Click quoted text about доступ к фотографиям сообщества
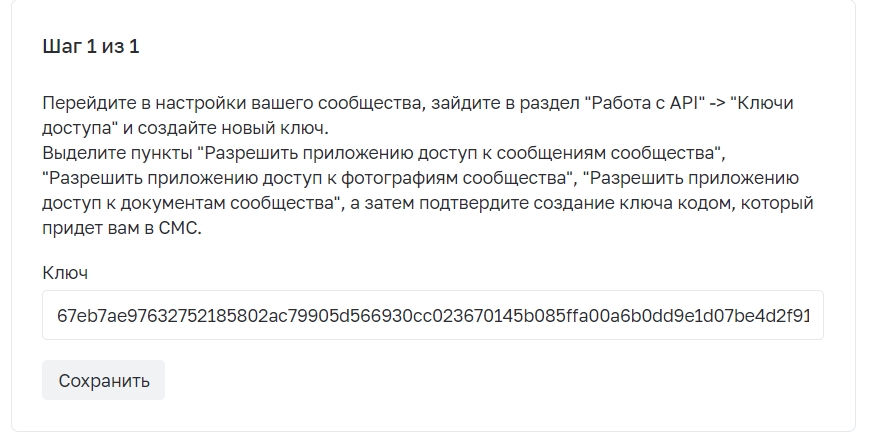This screenshot has height=438, width=869. click(x=308, y=178)
